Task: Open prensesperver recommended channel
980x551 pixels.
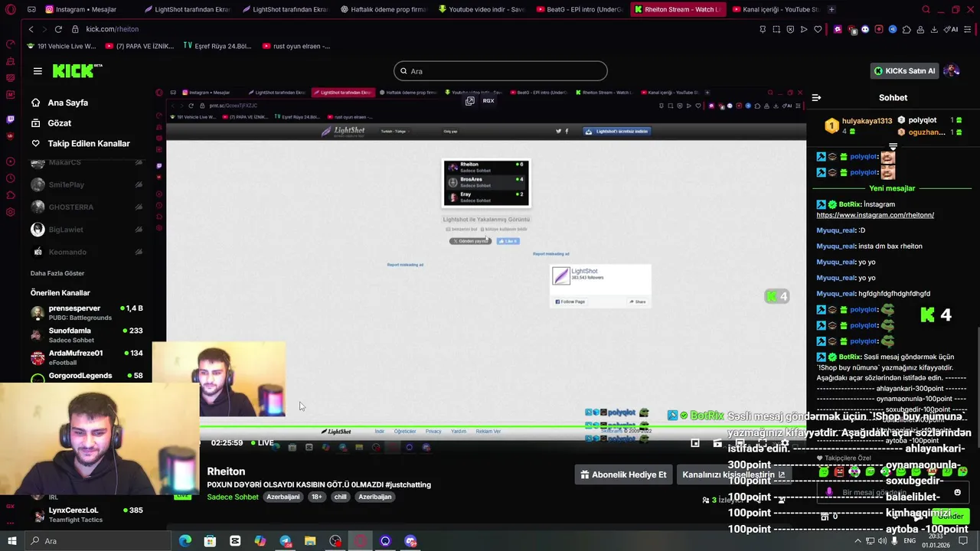Action: pos(87,312)
